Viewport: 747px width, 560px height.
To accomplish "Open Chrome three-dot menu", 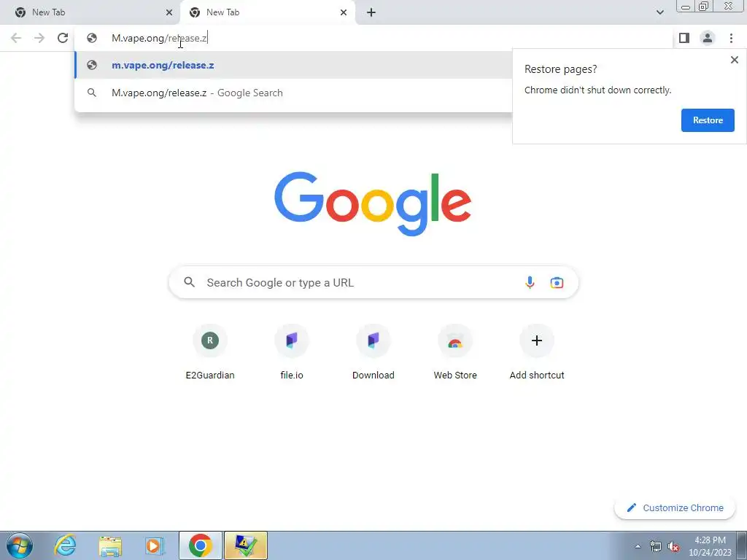I will (731, 38).
